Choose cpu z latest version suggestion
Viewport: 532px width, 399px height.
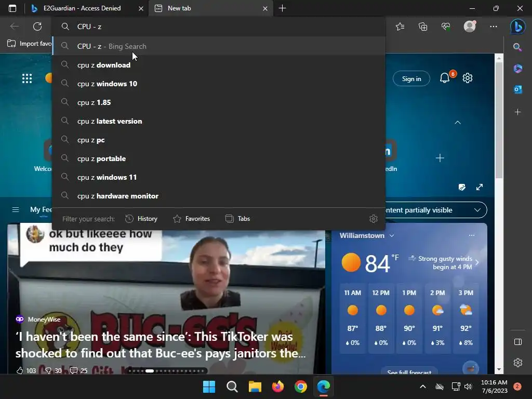[219, 121]
